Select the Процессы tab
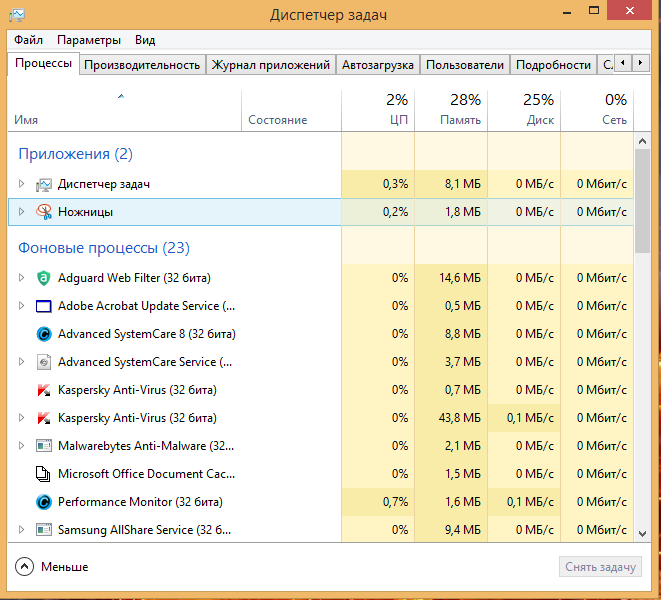This screenshot has height=600, width=661. (43, 64)
